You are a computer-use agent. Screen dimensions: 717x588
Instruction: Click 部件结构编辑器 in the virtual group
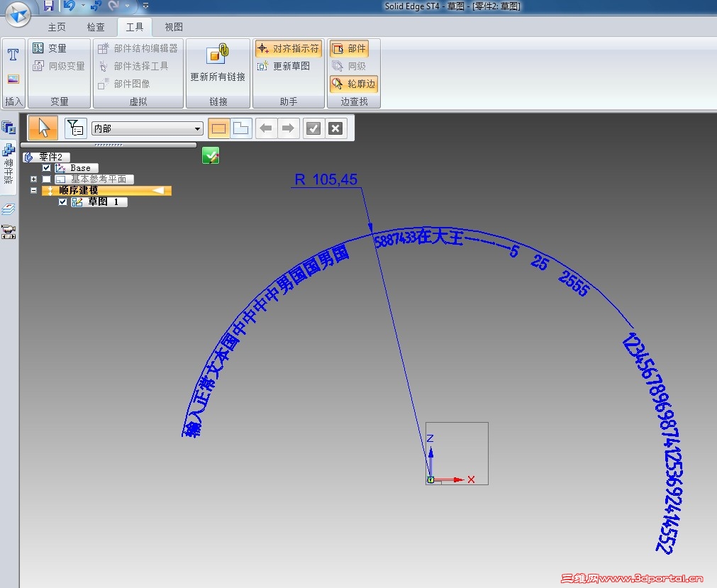pos(138,48)
